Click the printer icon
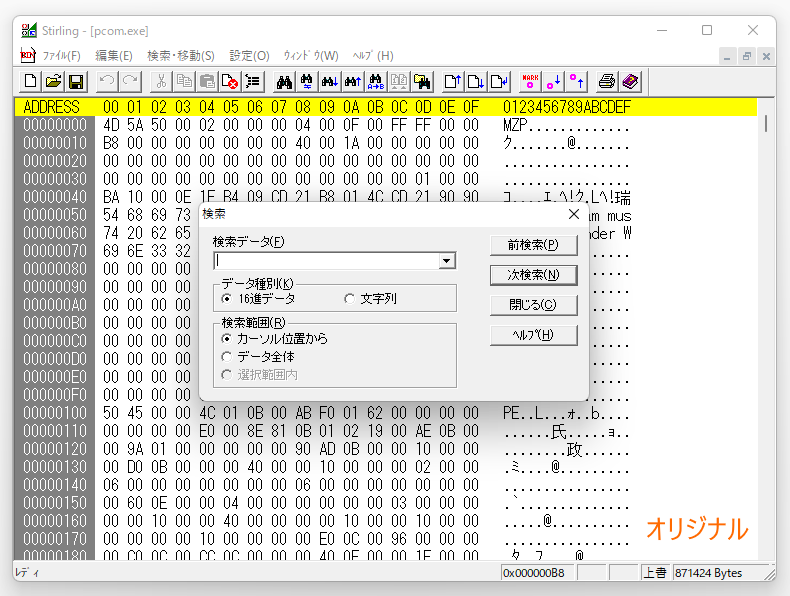Image resolution: width=790 pixels, height=596 pixels. [x=607, y=82]
